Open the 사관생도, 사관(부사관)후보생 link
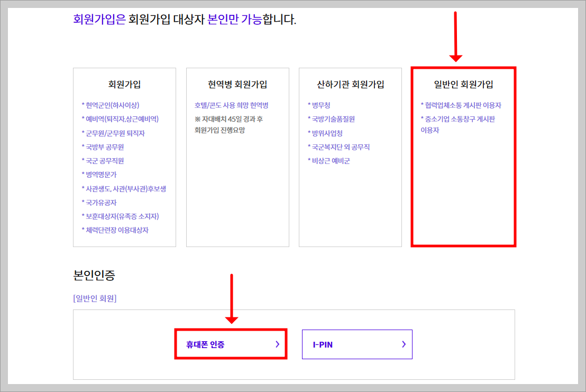Image resolution: width=586 pixels, height=392 pixels. (x=125, y=188)
